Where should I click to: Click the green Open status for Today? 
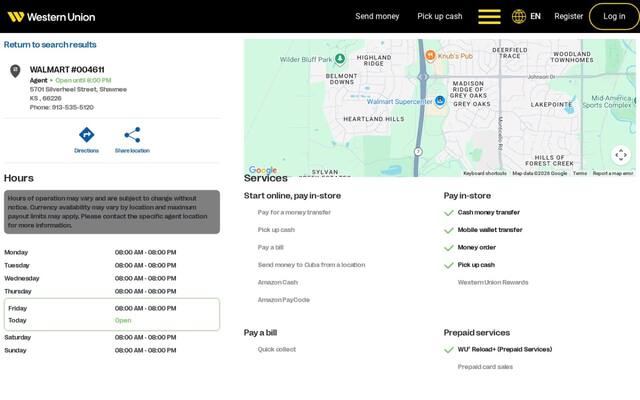(x=123, y=320)
